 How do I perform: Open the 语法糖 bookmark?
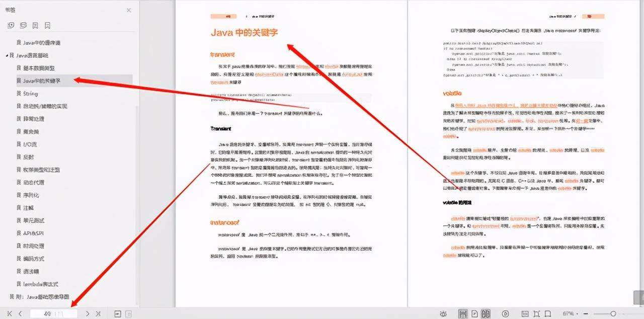(31, 271)
